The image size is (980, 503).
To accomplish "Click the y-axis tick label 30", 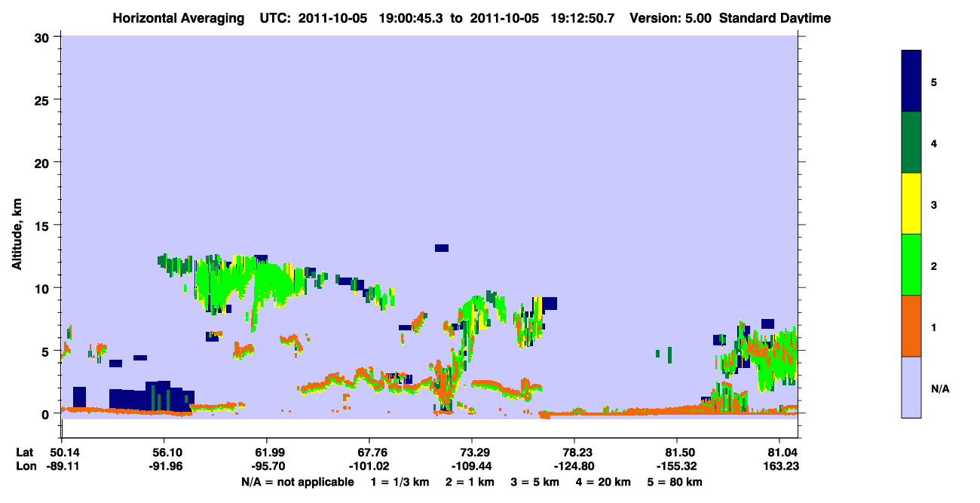I will pyautogui.click(x=43, y=37).
